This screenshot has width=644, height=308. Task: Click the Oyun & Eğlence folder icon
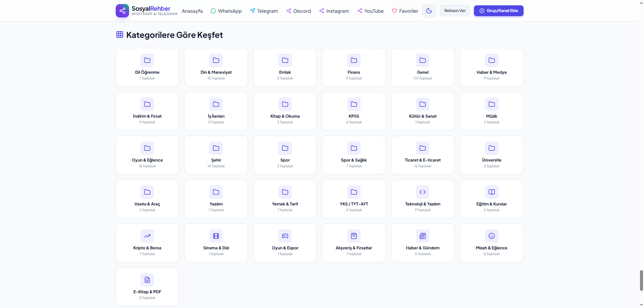coord(147,148)
